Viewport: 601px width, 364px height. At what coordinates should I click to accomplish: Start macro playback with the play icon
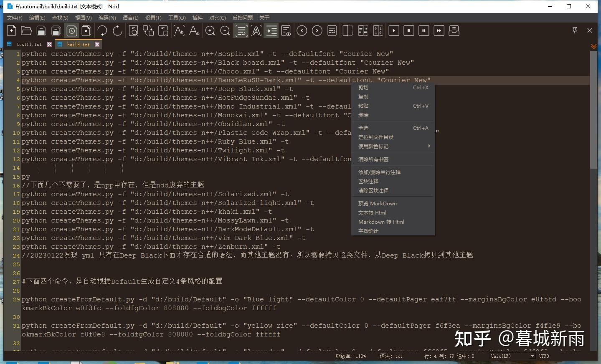[394, 30]
